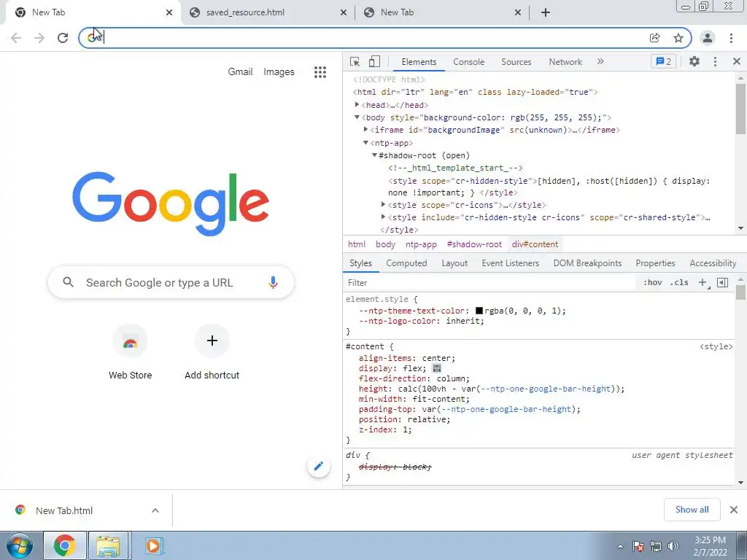Open the DOM Breakpoints tab
The width and height of the screenshot is (747, 560).
(x=587, y=262)
